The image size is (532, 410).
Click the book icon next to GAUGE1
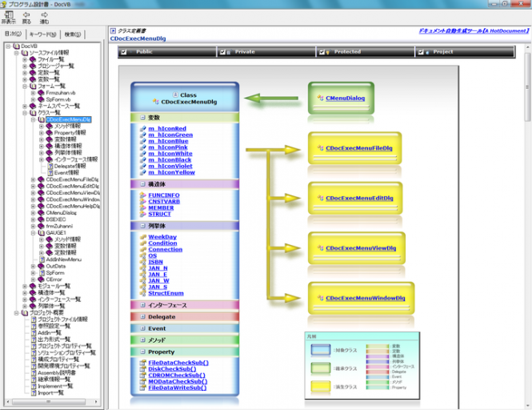(41, 232)
